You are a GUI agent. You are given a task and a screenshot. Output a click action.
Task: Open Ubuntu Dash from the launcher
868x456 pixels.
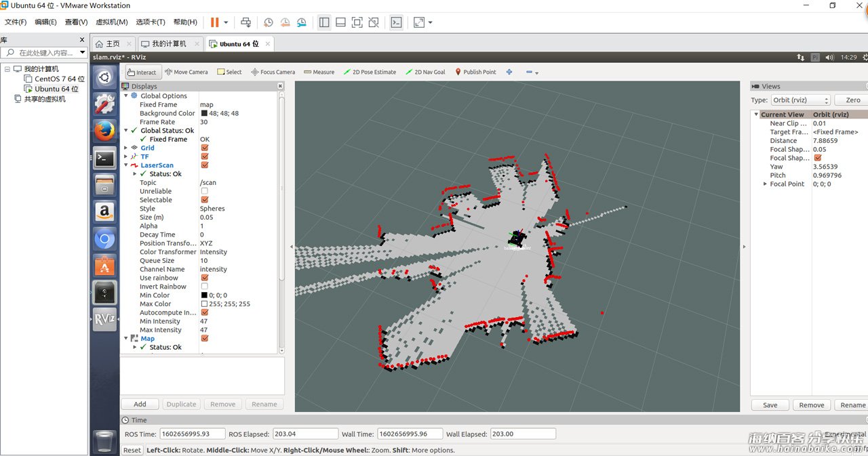pos(104,77)
